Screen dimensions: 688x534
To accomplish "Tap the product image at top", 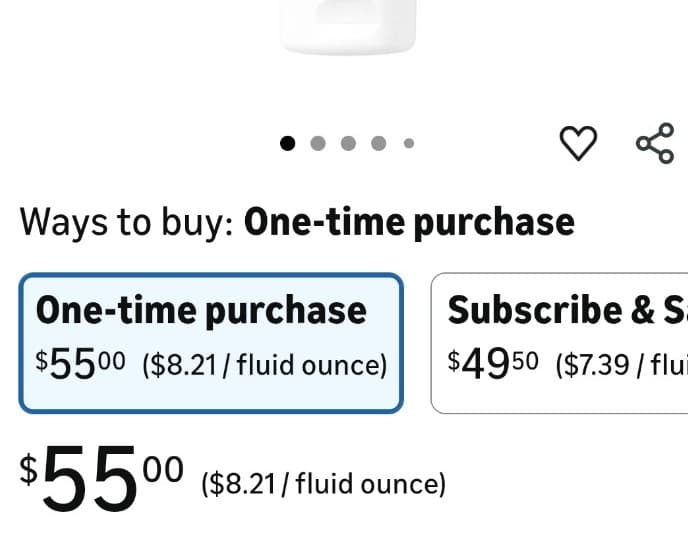I will (348, 25).
